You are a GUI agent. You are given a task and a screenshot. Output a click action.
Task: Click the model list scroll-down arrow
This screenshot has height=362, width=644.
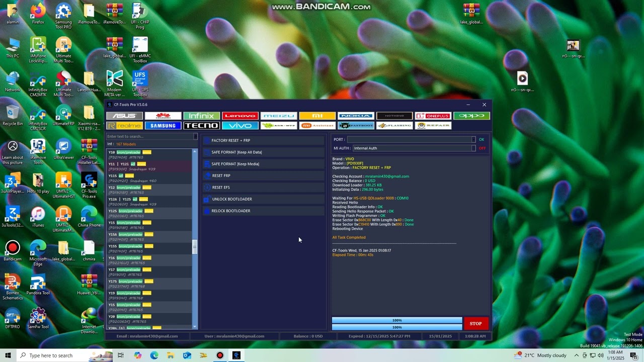(x=195, y=327)
